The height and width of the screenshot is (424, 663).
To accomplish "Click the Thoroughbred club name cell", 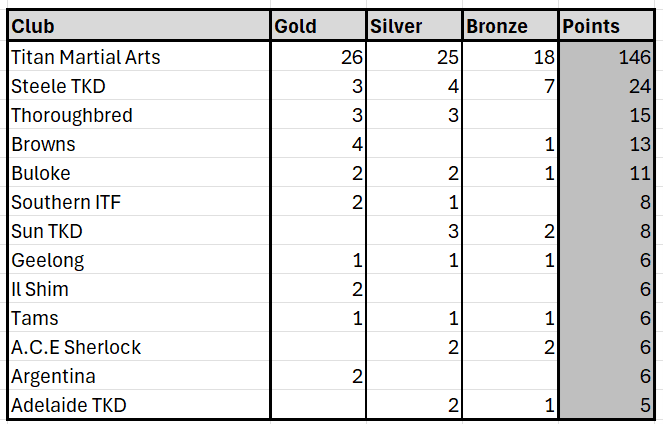I will point(138,115).
